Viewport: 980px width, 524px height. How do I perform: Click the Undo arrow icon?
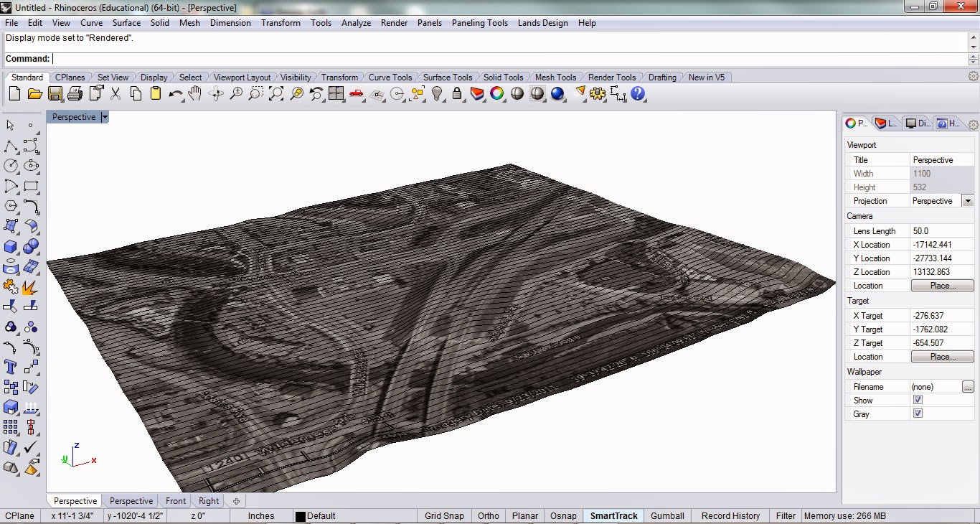pyautogui.click(x=175, y=94)
